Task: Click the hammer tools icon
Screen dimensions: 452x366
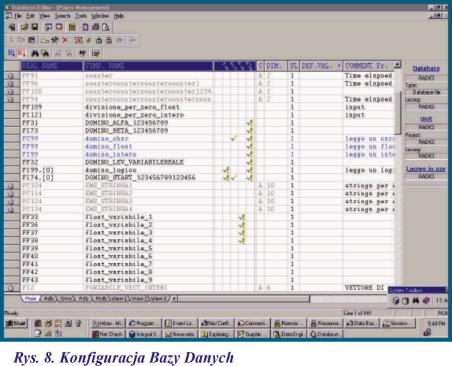Action: [55, 40]
